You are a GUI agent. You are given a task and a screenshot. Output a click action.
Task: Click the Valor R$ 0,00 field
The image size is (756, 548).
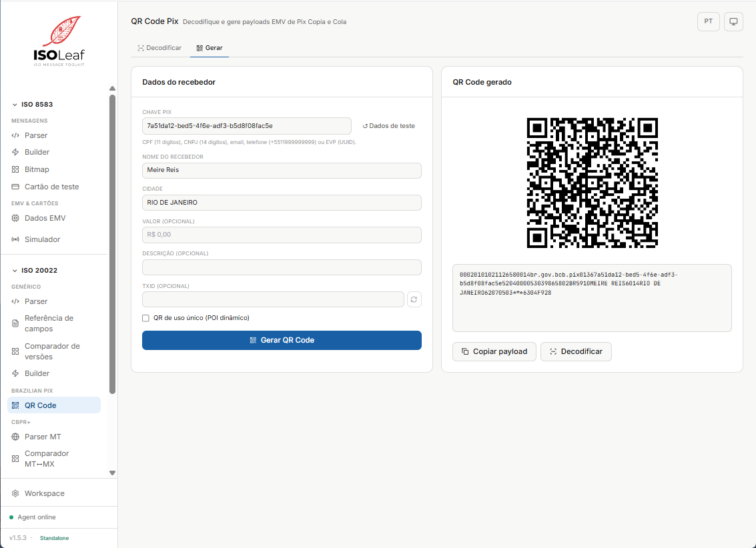tap(282, 235)
